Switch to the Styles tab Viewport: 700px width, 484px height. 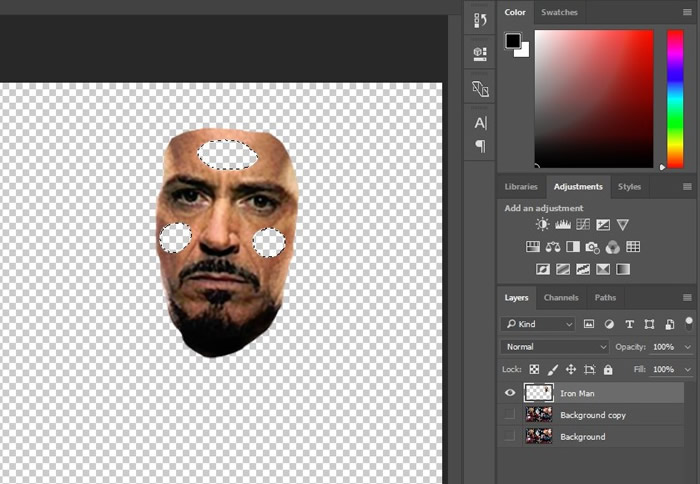(x=629, y=187)
